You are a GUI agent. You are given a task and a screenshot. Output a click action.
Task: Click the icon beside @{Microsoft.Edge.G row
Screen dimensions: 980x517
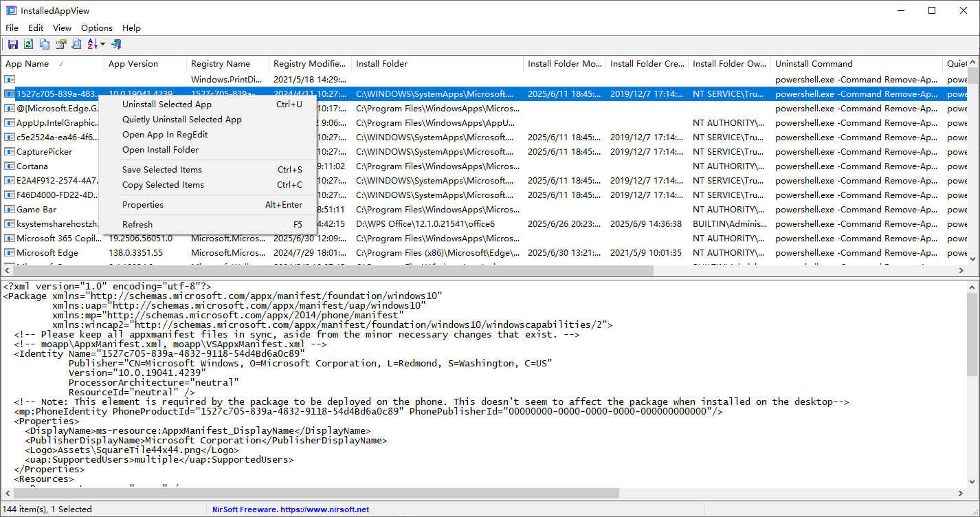10,108
